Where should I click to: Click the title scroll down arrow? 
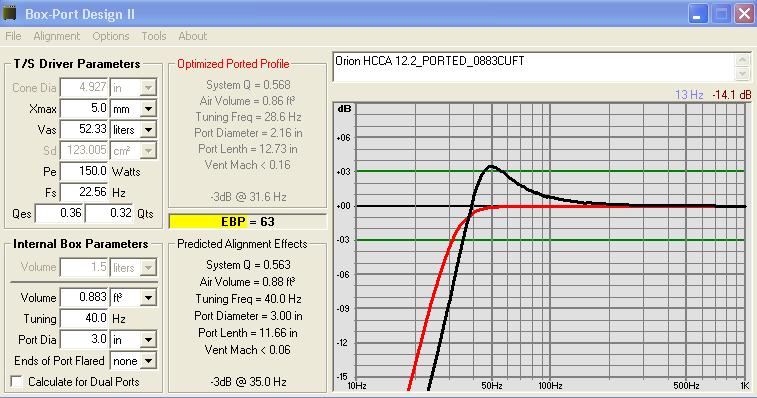coord(742,74)
